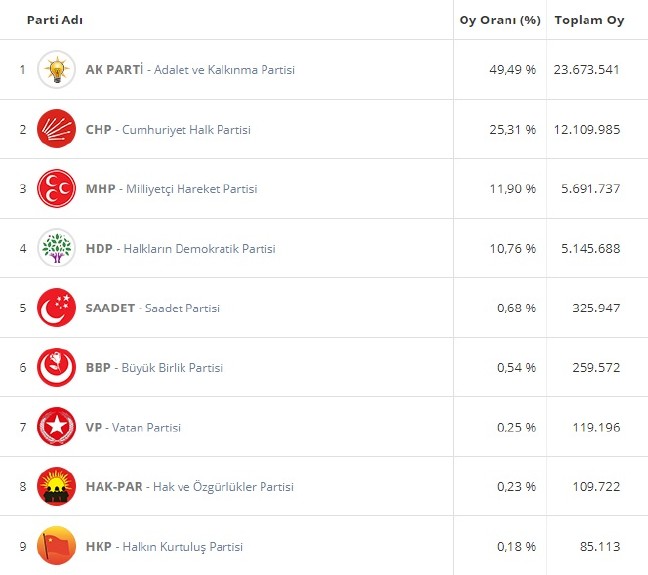Sort by the Toplam Oy column header
Screen dimensions: 648x575
589,20
